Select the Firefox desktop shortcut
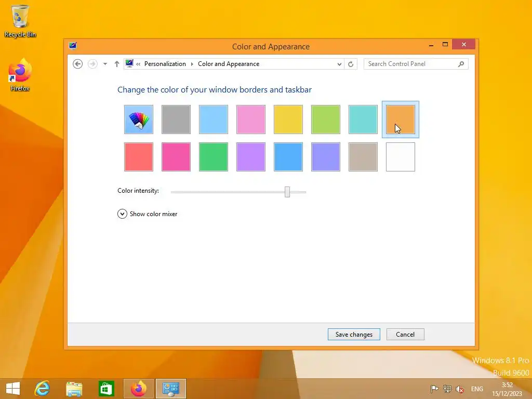532x399 pixels. (x=20, y=75)
